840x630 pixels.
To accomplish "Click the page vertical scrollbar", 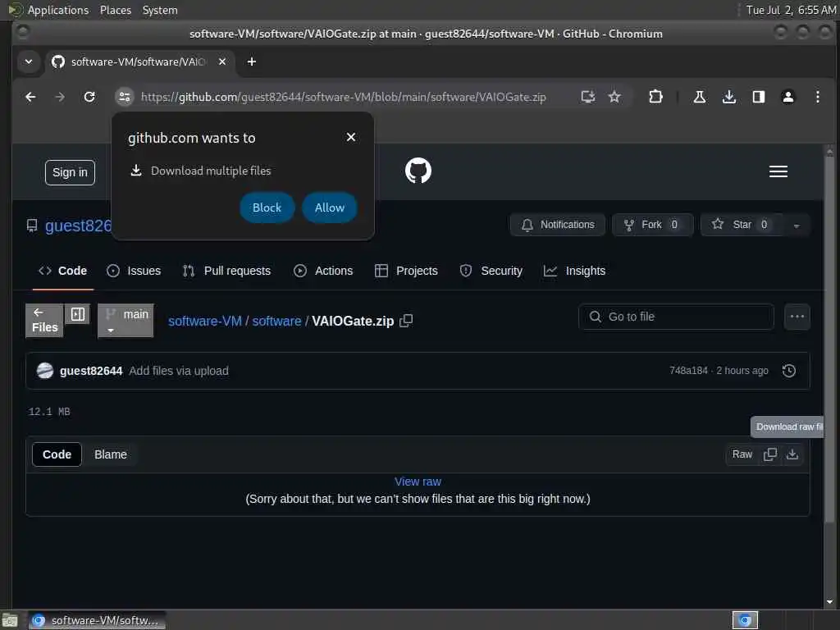I will [x=829, y=339].
